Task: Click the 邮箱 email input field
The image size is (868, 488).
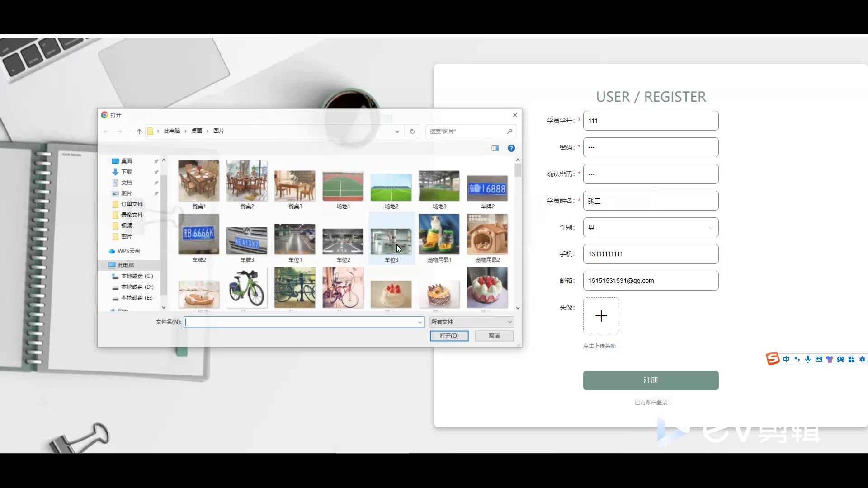Action: pos(651,281)
